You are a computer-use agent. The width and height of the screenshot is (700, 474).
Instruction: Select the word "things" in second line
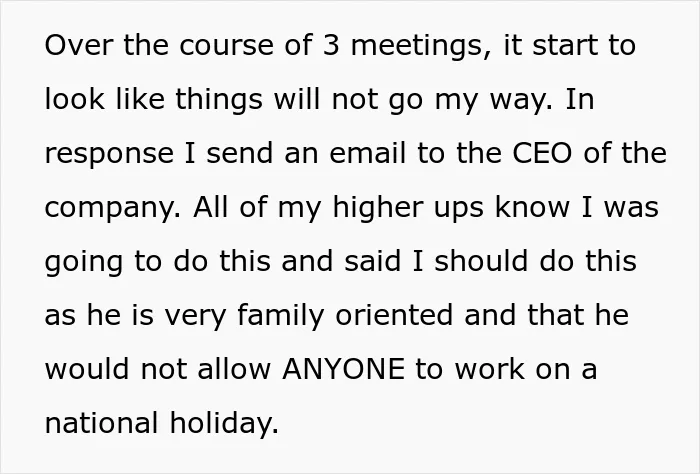(x=219, y=101)
